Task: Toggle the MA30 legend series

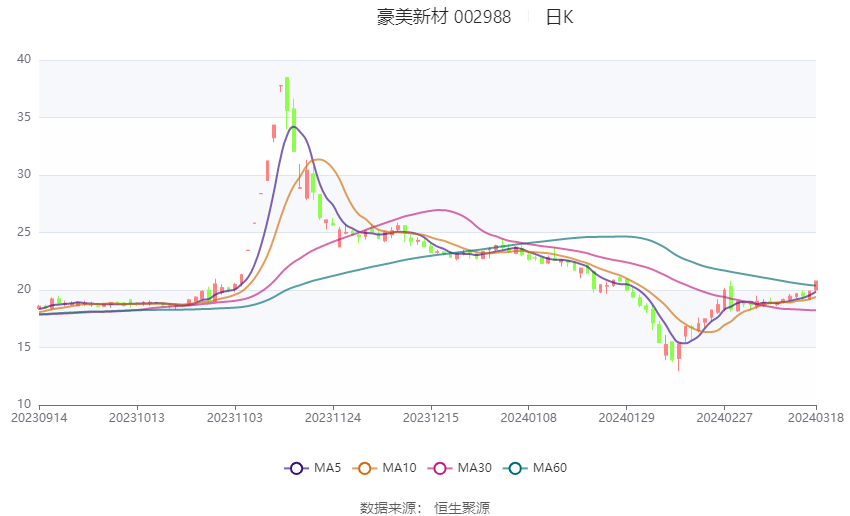Action: [460, 468]
